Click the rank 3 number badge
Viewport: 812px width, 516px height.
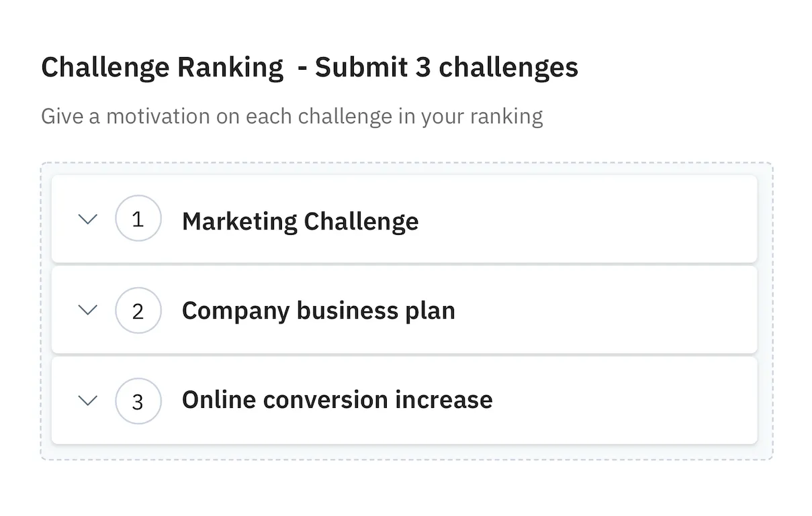(138, 401)
